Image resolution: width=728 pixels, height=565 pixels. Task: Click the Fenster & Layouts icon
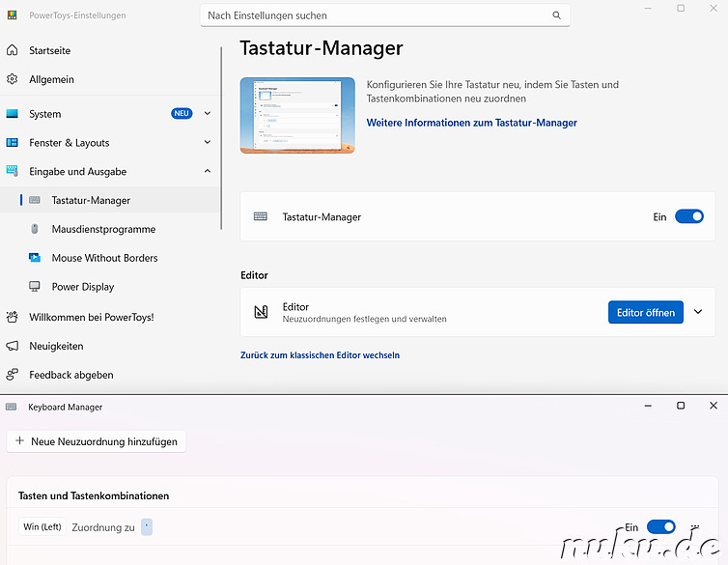(13, 143)
